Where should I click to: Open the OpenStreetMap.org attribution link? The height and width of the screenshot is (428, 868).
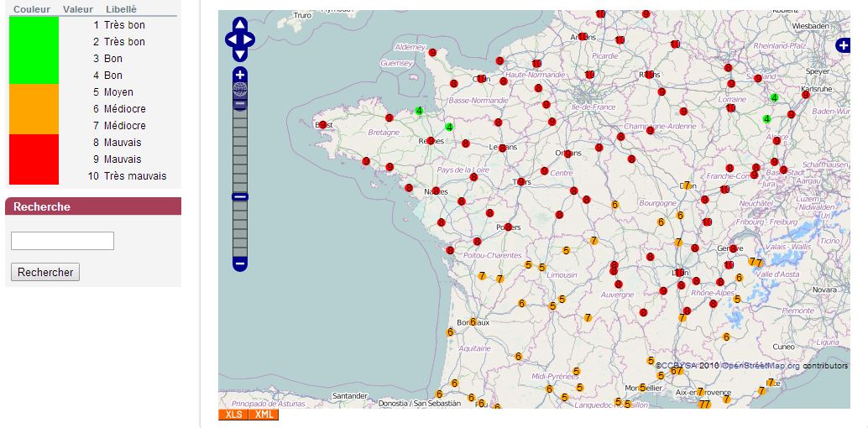point(761,366)
